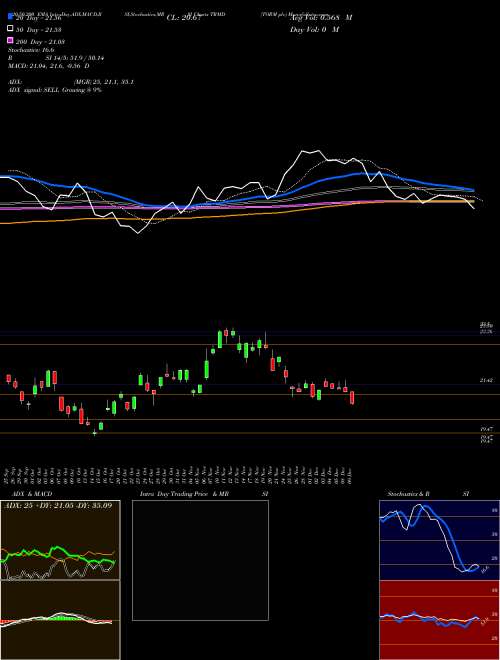Screen dimensions: 500x660
Task: Open the ADX indicator line chart
Action: click(x=60, y=540)
